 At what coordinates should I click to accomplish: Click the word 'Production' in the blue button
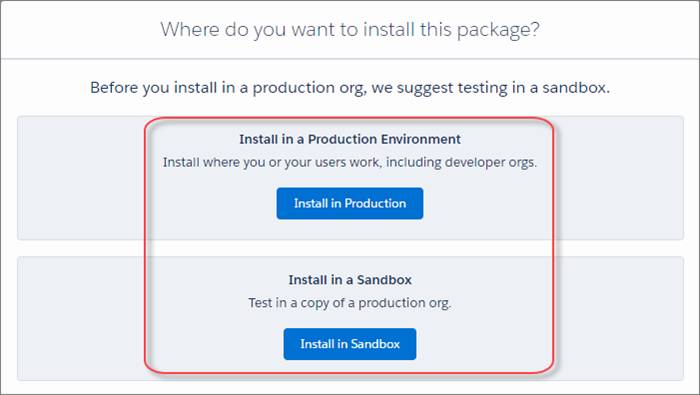click(375, 204)
